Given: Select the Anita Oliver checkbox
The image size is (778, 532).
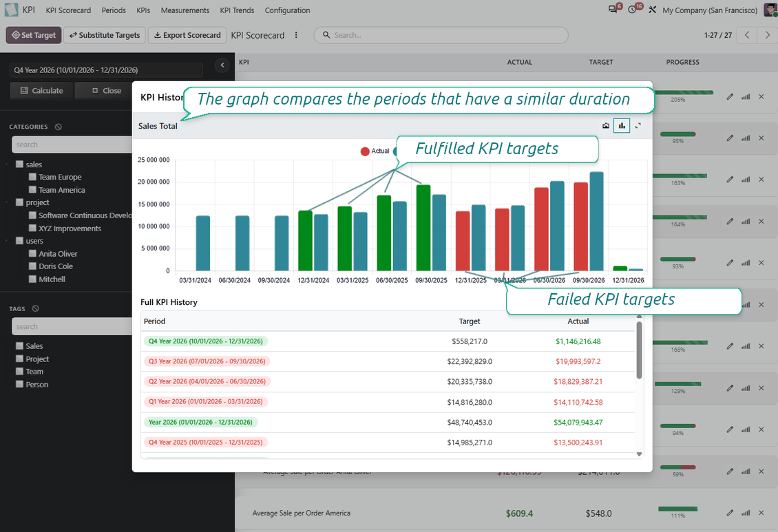Looking at the screenshot, I should pyautogui.click(x=33, y=253).
